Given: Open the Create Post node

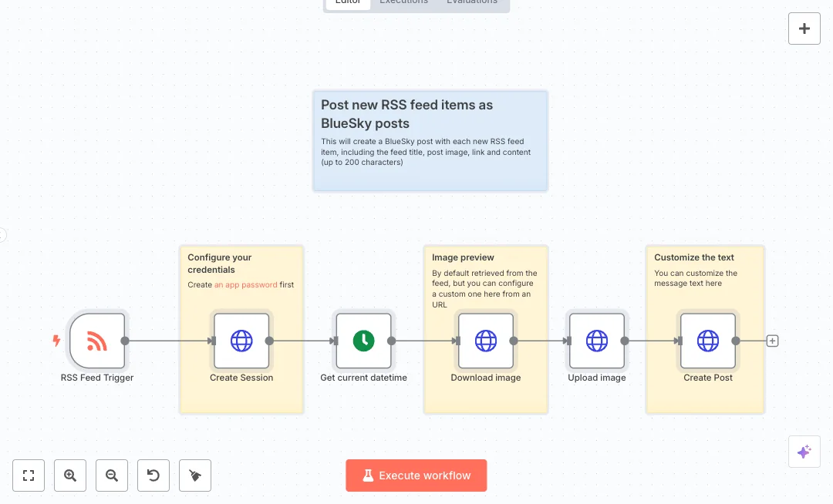Looking at the screenshot, I should (707, 341).
